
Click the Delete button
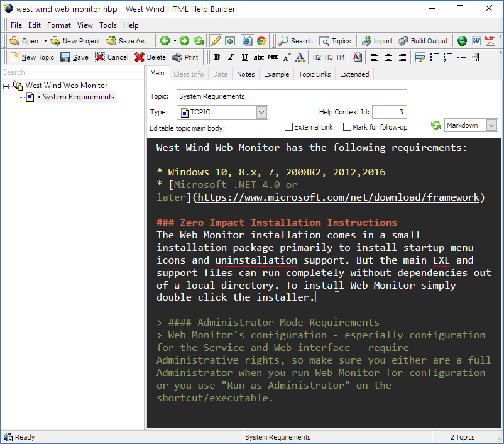point(150,57)
